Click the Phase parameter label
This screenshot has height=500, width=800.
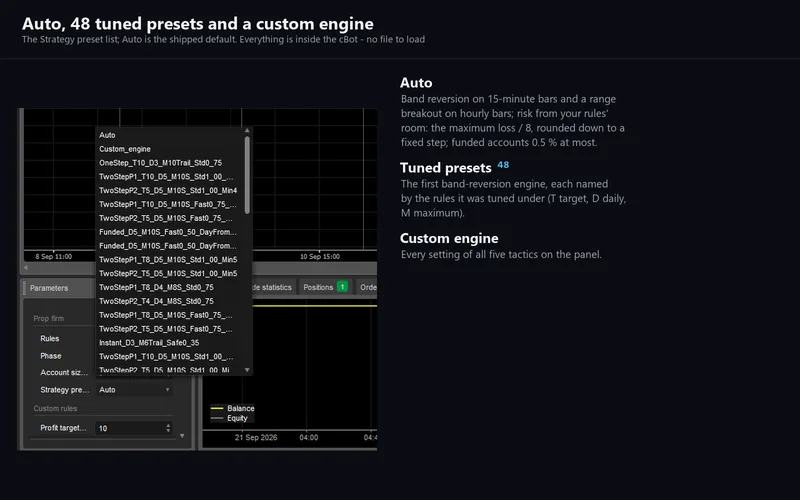(51, 356)
